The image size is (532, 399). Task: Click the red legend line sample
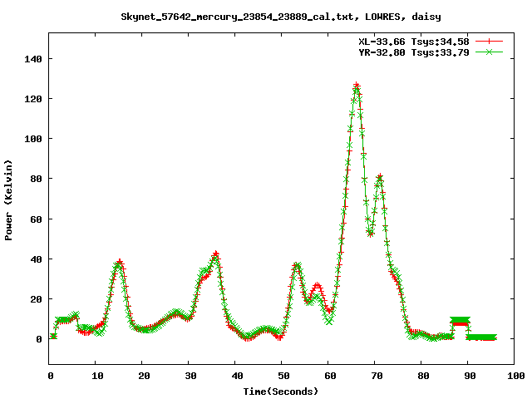(x=489, y=42)
